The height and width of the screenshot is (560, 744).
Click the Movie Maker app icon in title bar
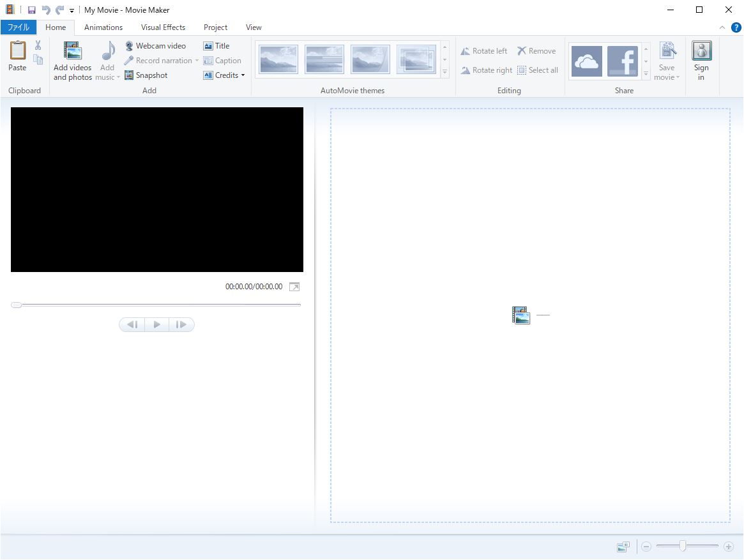pyautogui.click(x=10, y=10)
